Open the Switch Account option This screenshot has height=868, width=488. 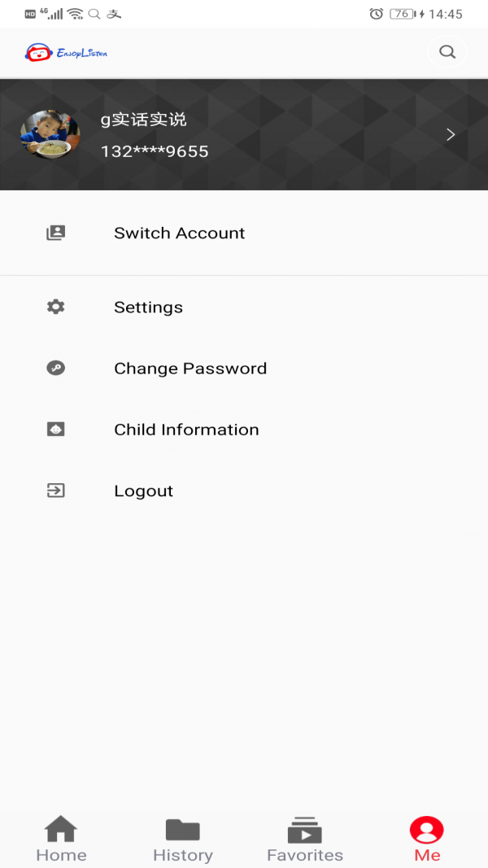click(x=179, y=233)
